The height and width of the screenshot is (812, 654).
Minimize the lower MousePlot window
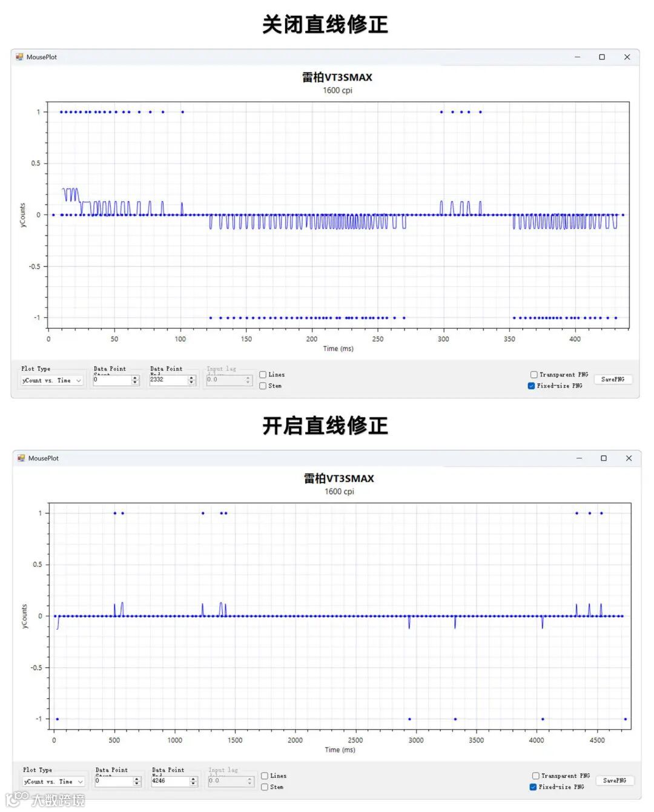(x=579, y=458)
